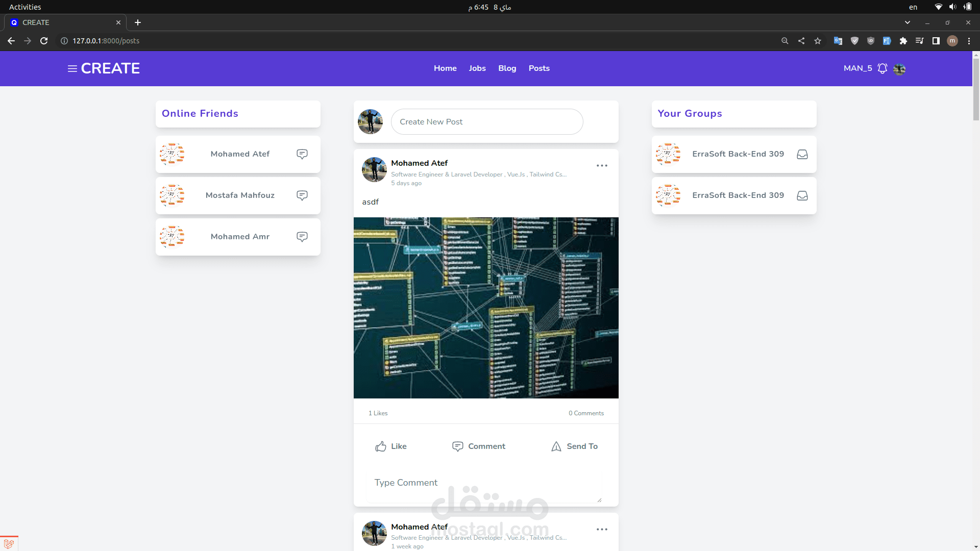Open chat icon for Mostafa Mahfouz
This screenshot has width=980, height=551.
coord(302,195)
